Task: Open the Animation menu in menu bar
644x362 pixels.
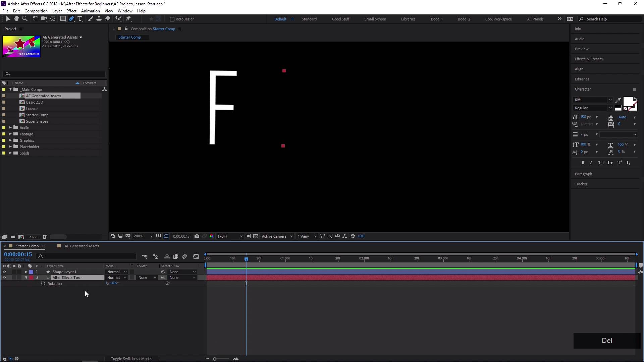Action: (x=90, y=11)
